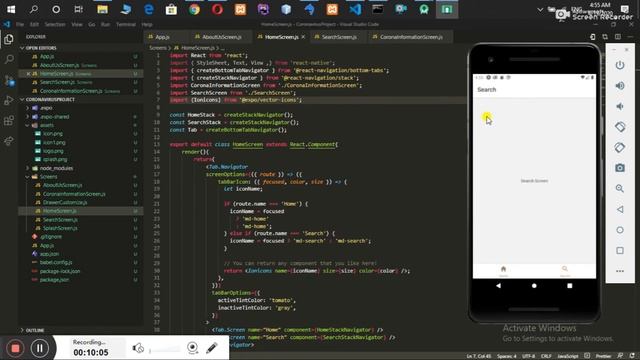Open Run and Debug view
Image resolution: width=640 pixels, height=360 pixels.
[x=9, y=100]
